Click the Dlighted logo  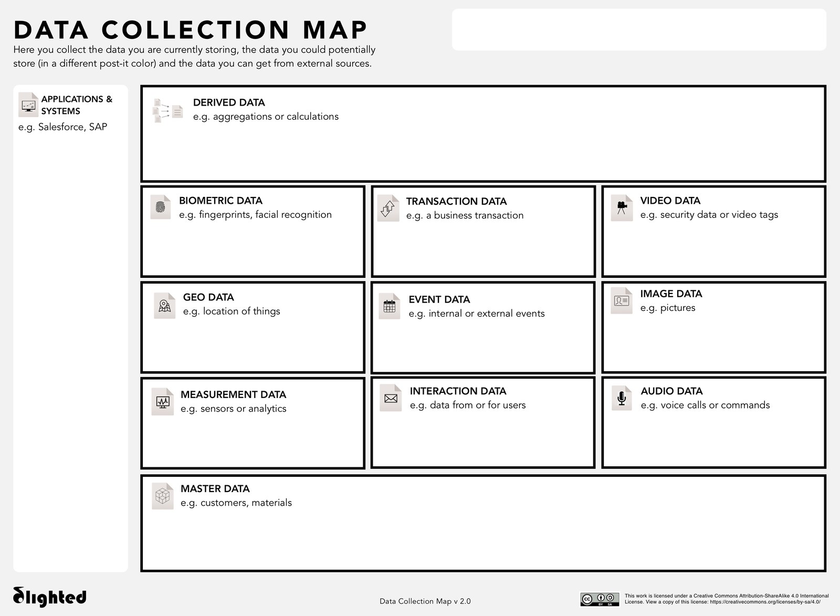click(50, 597)
